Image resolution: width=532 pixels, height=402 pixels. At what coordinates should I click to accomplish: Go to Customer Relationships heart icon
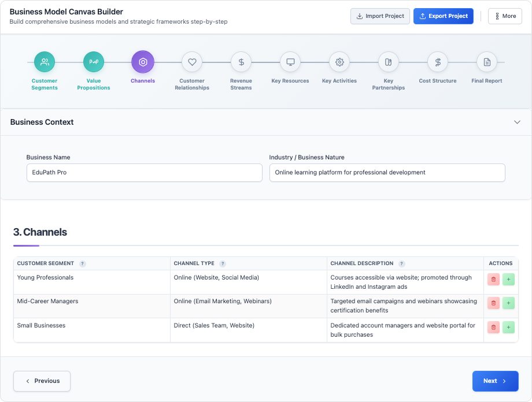[192, 62]
